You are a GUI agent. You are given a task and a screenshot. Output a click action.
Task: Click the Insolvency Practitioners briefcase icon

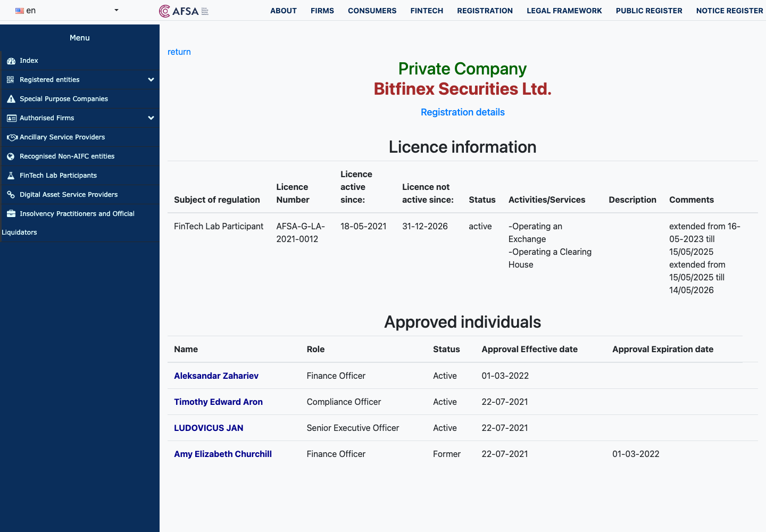[x=11, y=214]
